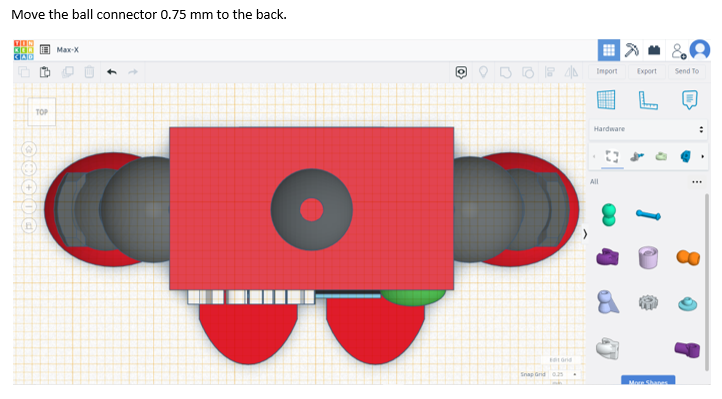Screen dimensions: 722x399
Task: Click the Group shapes icon
Action: (x=506, y=72)
